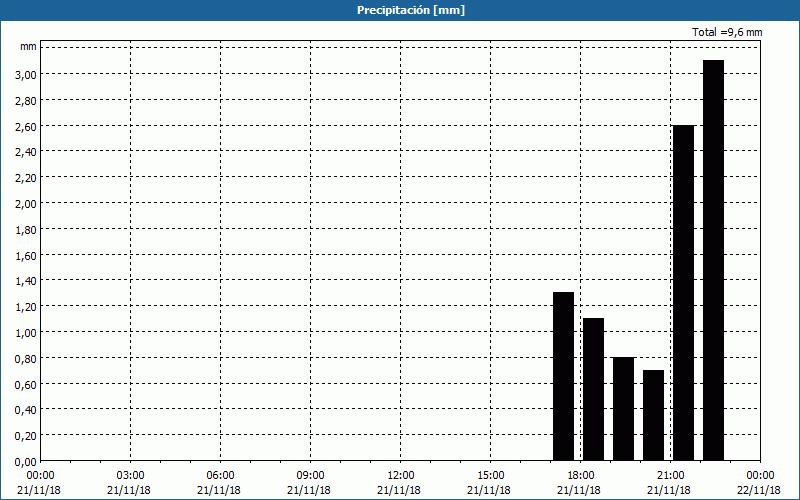Click the 0,70 mm precipitation bar
Image resolution: width=800 pixels, height=500 pixels.
point(653,415)
